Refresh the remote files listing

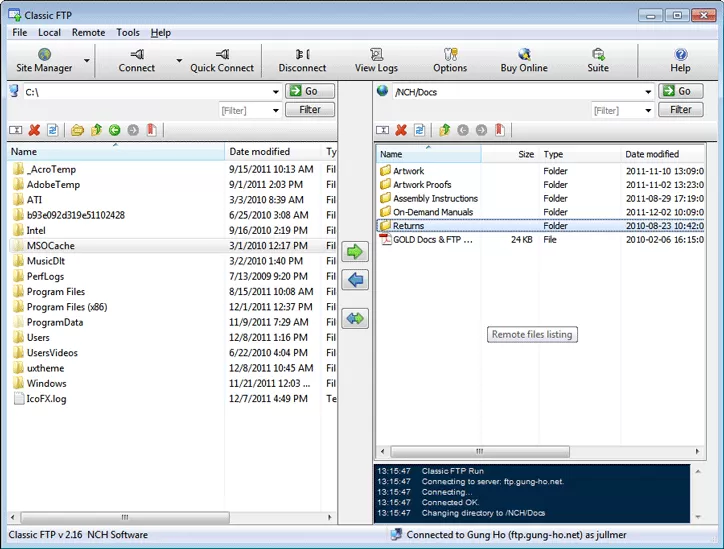(x=419, y=130)
